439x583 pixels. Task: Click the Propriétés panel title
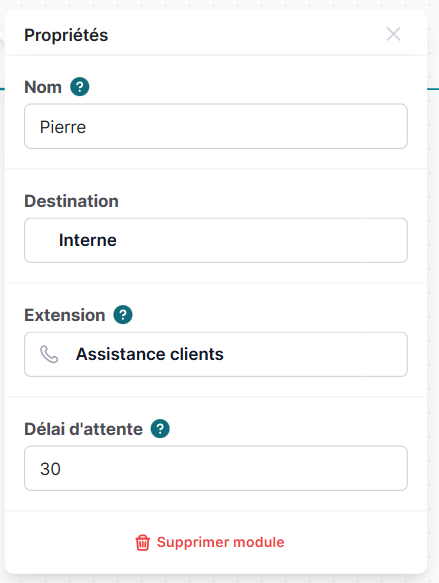(66, 35)
